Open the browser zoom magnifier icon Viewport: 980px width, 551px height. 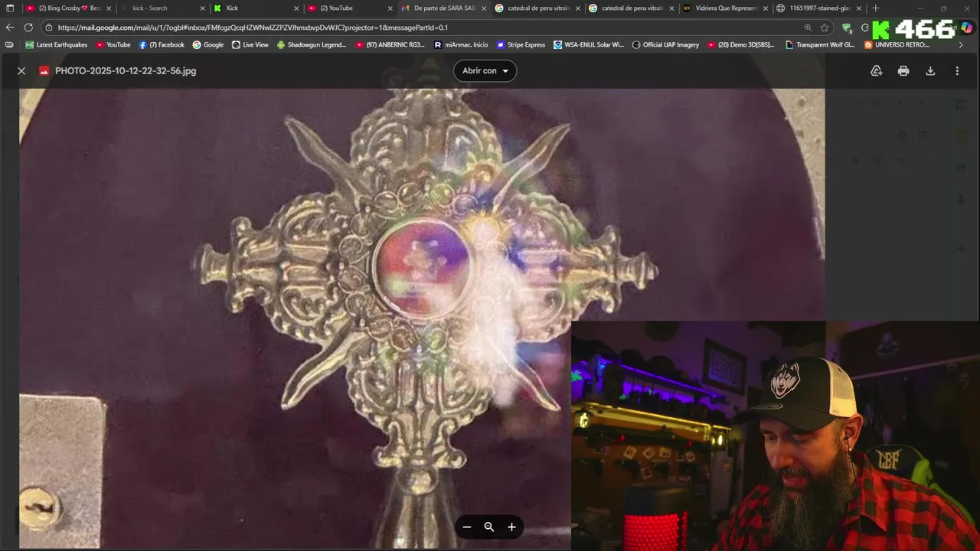tap(808, 28)
